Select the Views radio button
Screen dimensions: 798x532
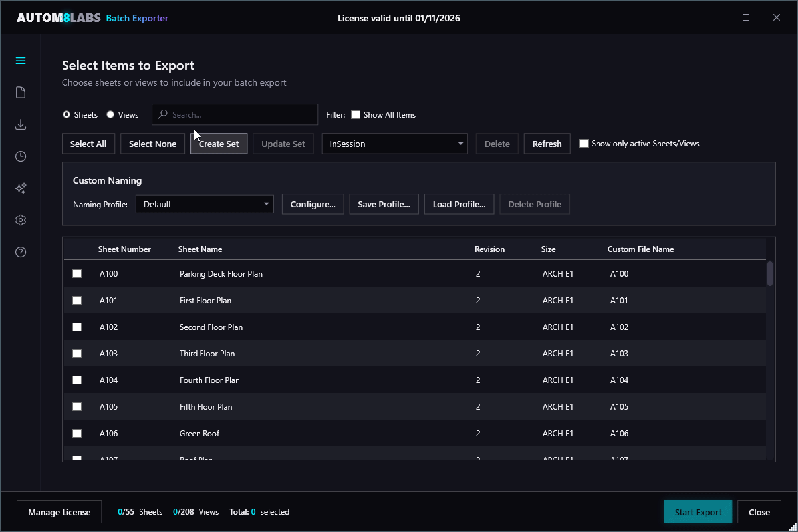click(x=109, y=114)
